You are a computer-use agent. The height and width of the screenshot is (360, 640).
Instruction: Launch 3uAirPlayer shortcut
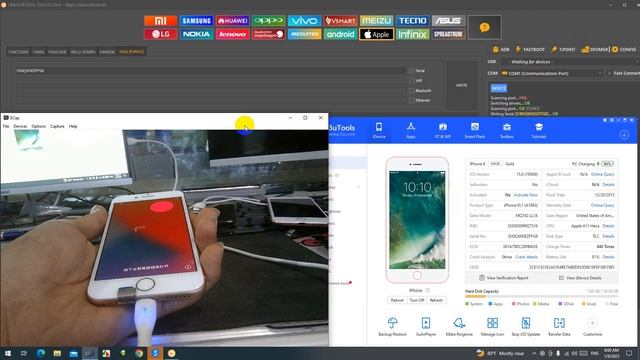tap(426, 327)
